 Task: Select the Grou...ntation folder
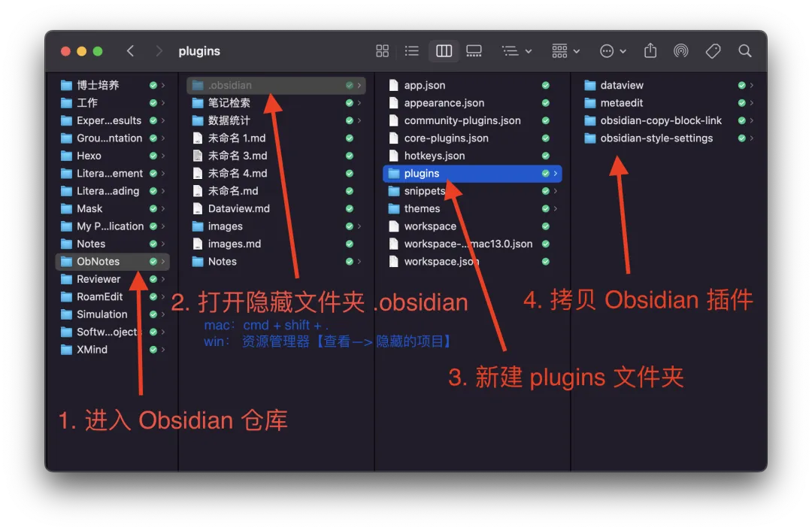(112, 138)
